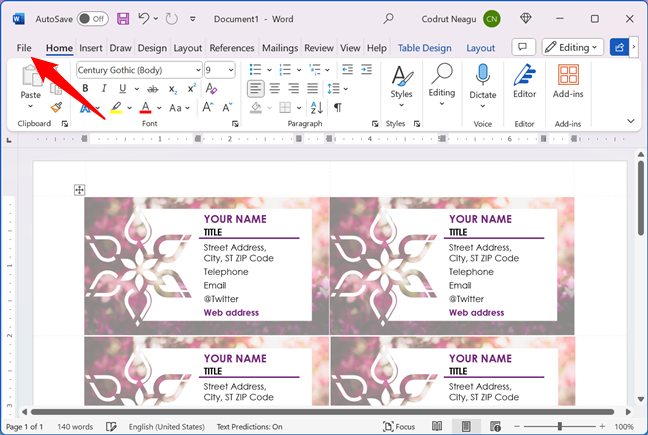
Task: Click the Paste button
Action: 31,85
